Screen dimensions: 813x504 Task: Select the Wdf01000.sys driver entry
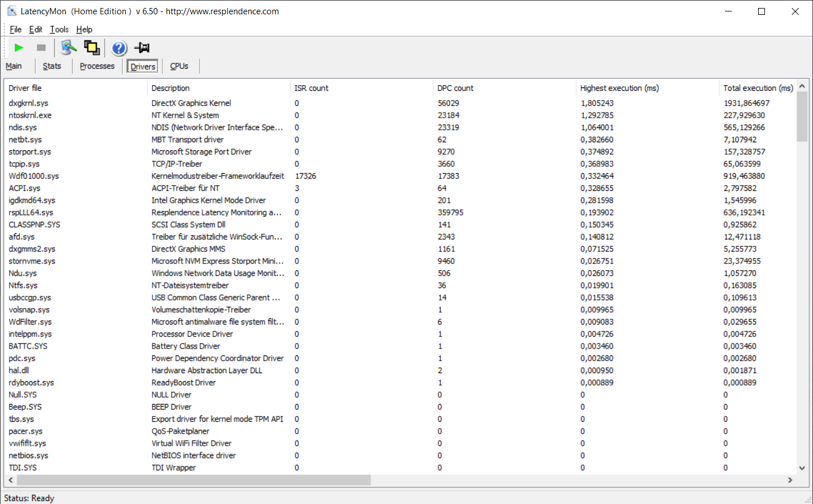pyautogui.click(x=34, y=176)
